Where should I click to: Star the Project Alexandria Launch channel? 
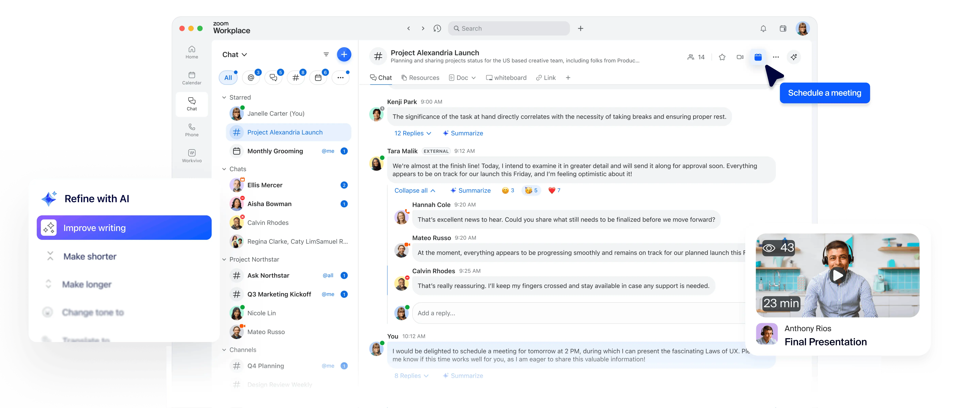tap(722, 57)
